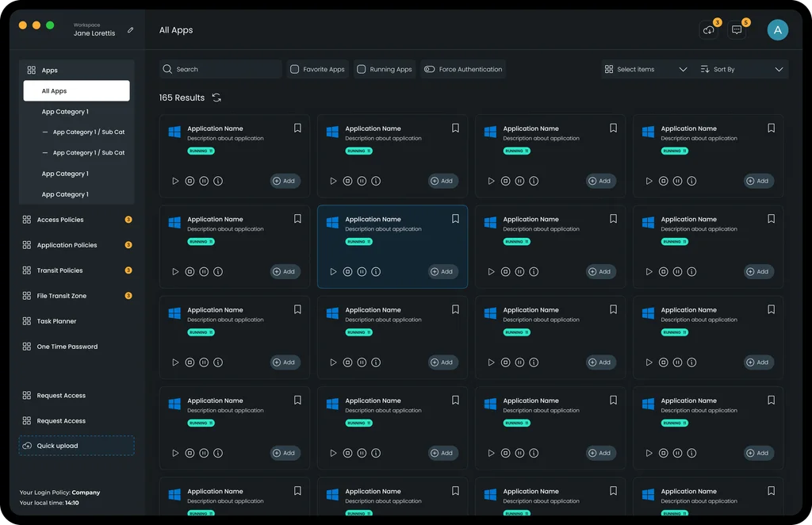The width and height of the screenshot is (812, 525).
Task: Click the Apps section grid icon in sidebar
Action: [32, 70]
